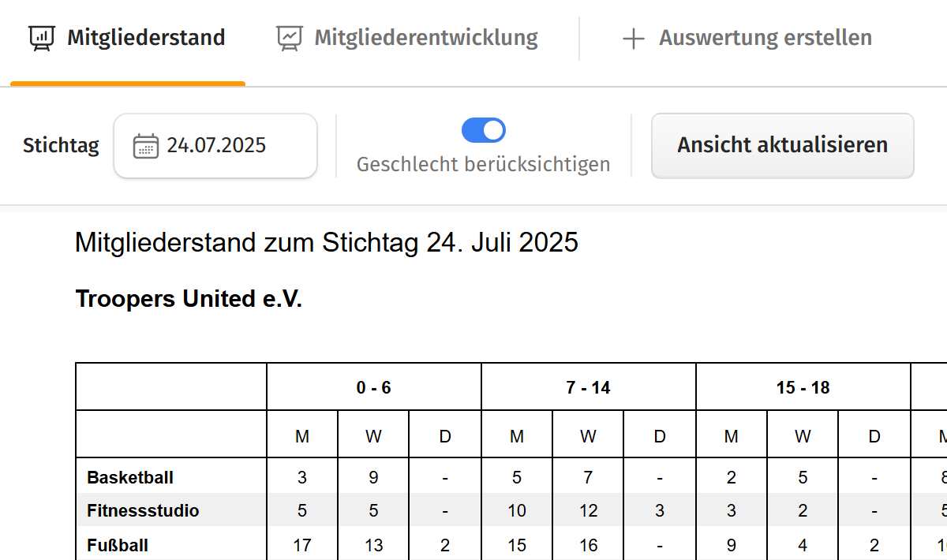The height and width of the screenshot is (560, 947).
Task: Click the Troopers United e.V. heading
Action: pyautogui.click(x=189, y=299)
